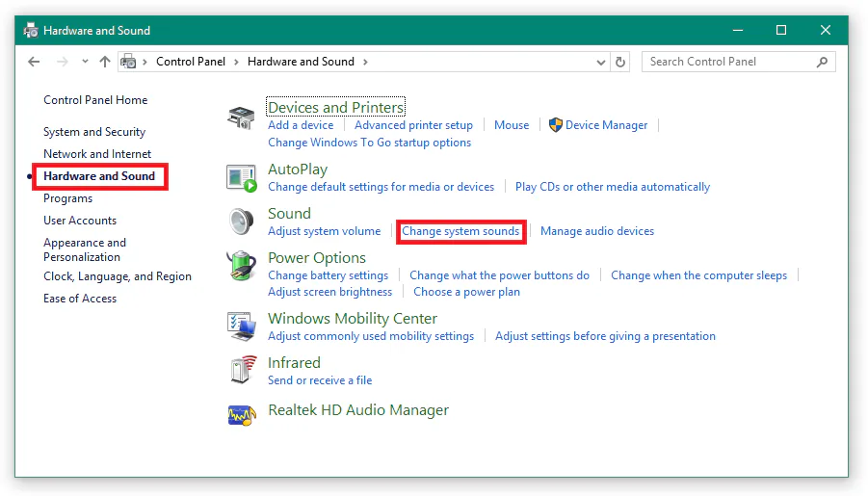Viewport: 868px width, 496px height.
Task: Go forward using the forward arrow
Action: 62,62
